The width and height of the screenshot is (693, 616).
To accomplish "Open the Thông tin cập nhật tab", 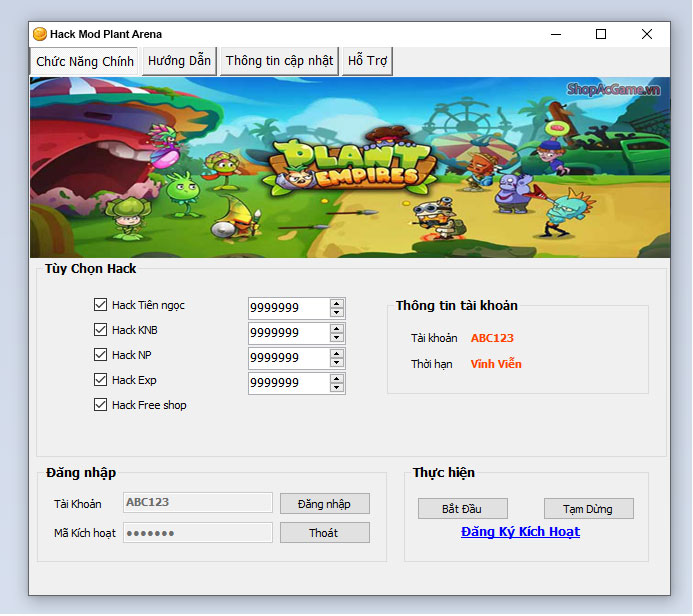I will [x=279, y=61].
